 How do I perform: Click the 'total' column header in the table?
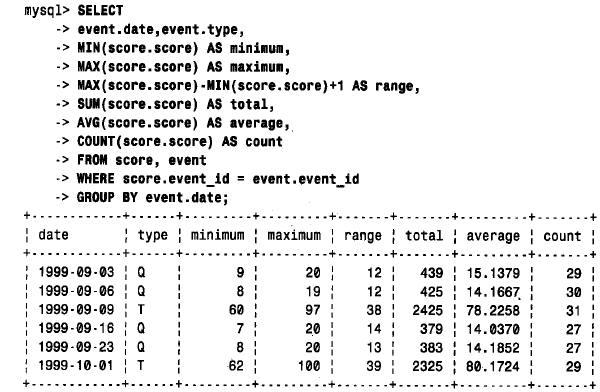click(424, 236)
